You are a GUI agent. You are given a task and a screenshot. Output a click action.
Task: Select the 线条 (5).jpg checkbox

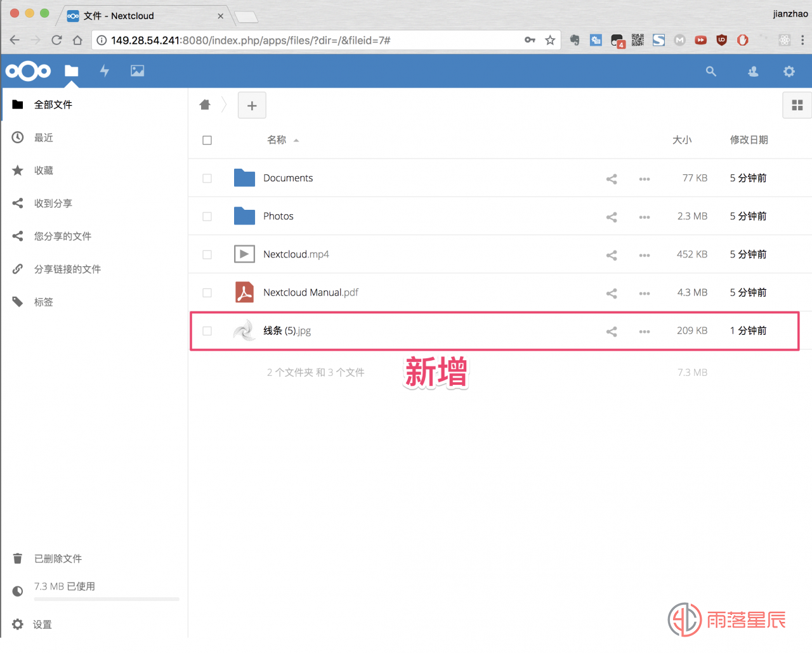coord(207,330)
